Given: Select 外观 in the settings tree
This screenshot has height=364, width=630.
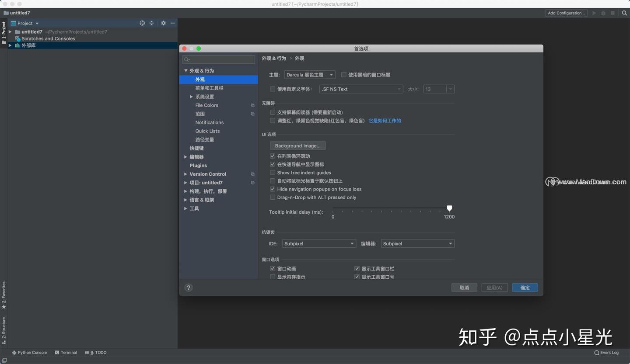Looking at the screenshot, I should (199, 80).
